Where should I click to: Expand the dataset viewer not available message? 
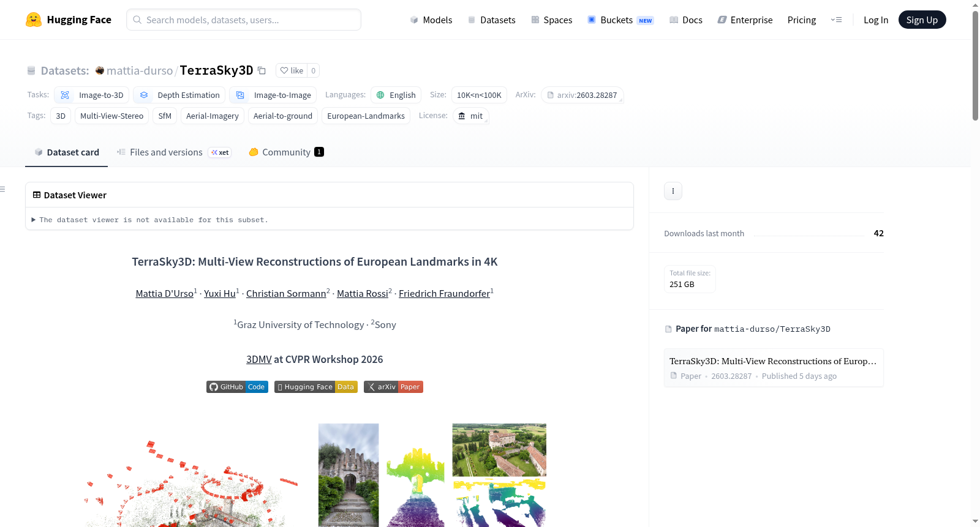click(x=150, y=220)
